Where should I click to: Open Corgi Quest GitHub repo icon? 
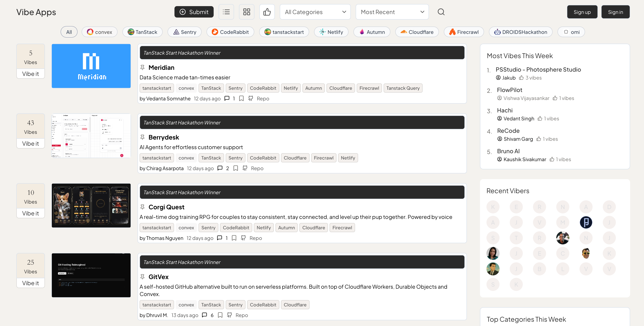click(x=243, y=238)
